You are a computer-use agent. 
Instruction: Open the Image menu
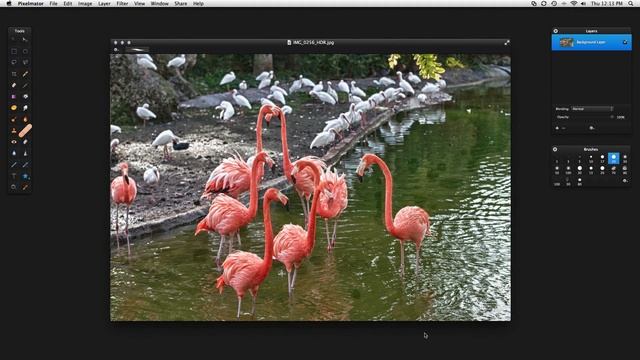[x=85, y=4]
